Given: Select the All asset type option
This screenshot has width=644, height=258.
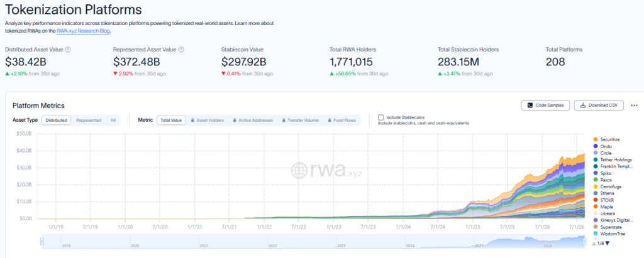Looking at the screenshot, I should point(113,120).
